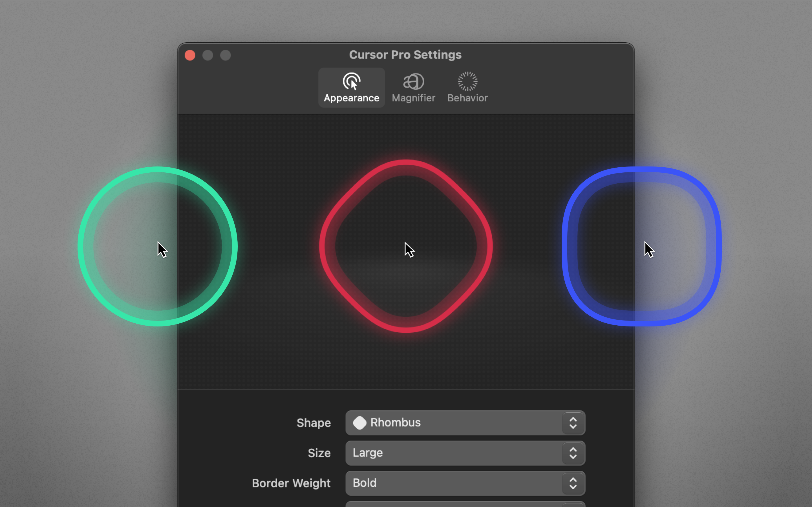
Task: Switch to the Appearance tab
Action: tap(351, 86)
